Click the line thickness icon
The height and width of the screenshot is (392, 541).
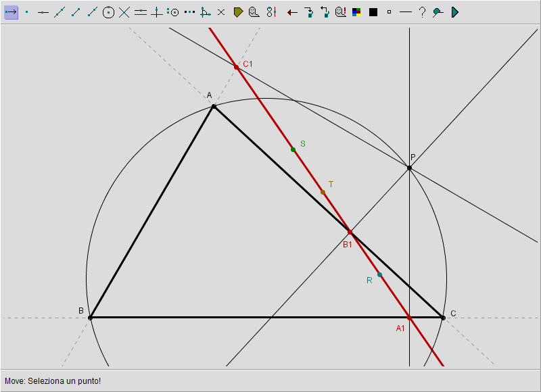tap(405, 12)
